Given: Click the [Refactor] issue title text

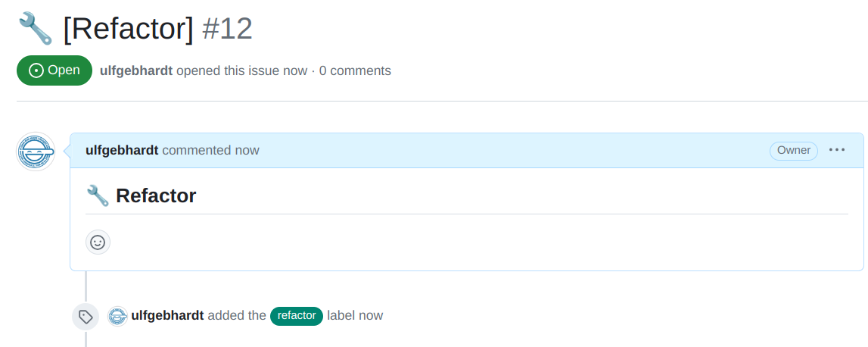Looking at the screenshot, I should tap(128, 29).
